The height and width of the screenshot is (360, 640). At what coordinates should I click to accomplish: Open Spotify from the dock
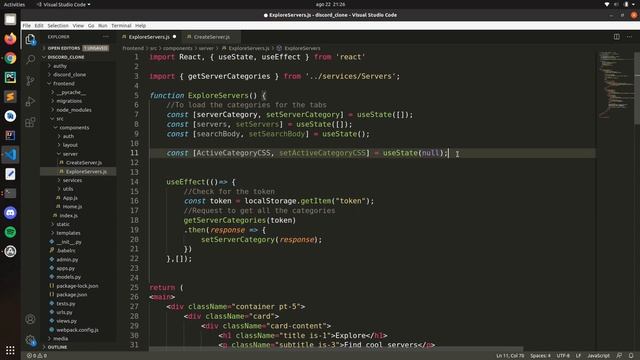pyautogui.click(x=10, y=232)
